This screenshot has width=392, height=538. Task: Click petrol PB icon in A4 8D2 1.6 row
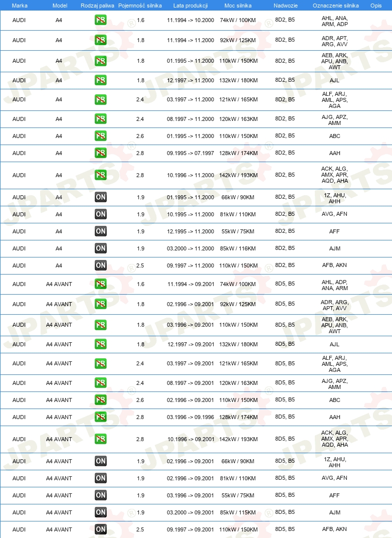tap(100, 20)
